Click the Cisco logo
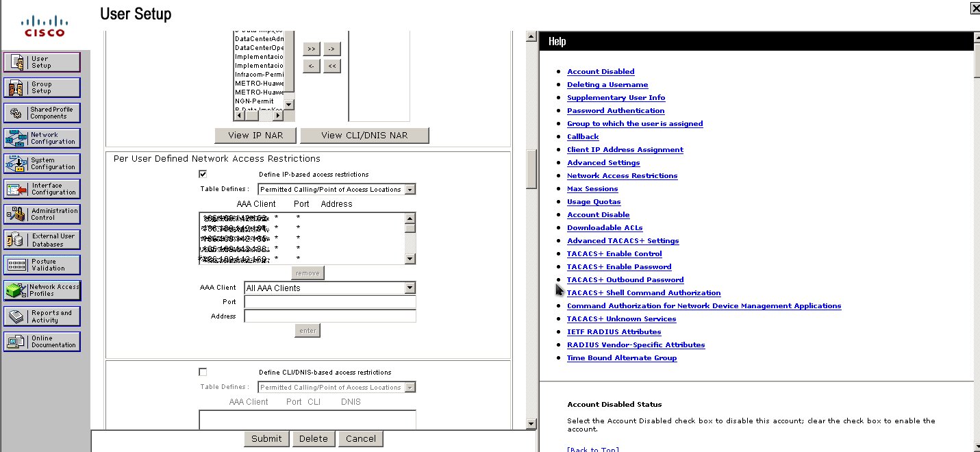Viewport: 980px width, 452px height. coord(45,27)
